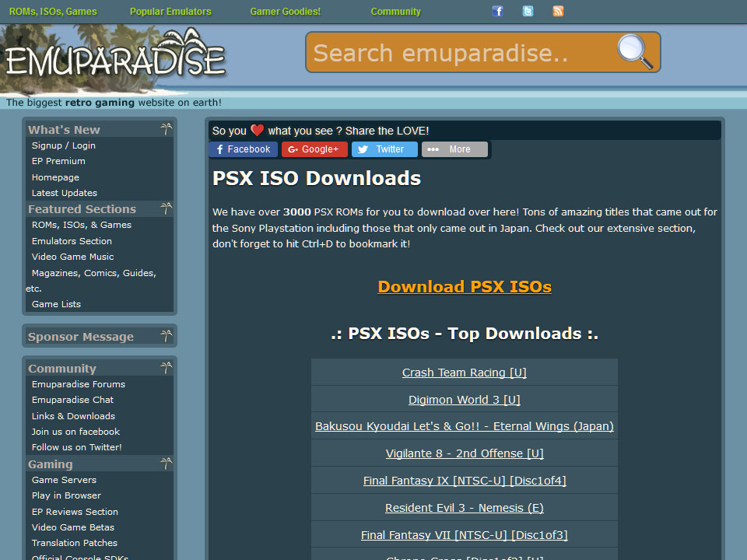The height and width of the screenshot is (560, 747).
Task: Click Follow us on Twitter! link
Action: click(x=77, y=447)
